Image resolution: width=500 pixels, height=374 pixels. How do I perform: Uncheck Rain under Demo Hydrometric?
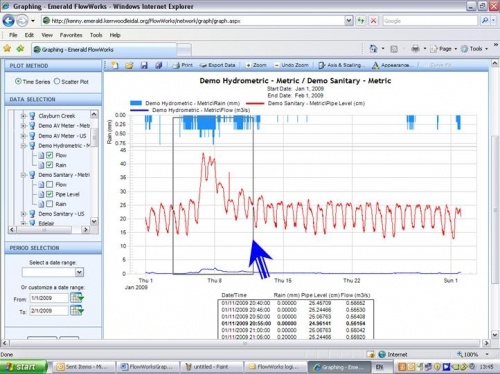click(x=49, y=165)
